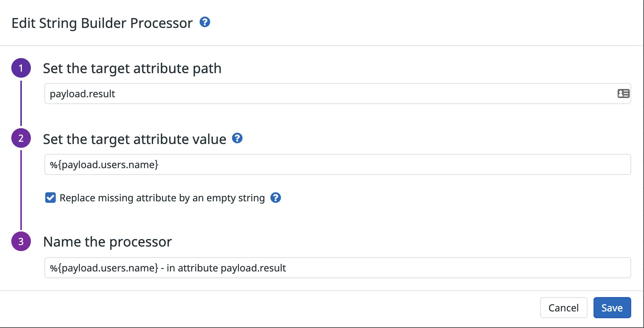Click the purple connector line between steps 2 and 3
The width and height of the screenshot is (644, 328).
21,190
